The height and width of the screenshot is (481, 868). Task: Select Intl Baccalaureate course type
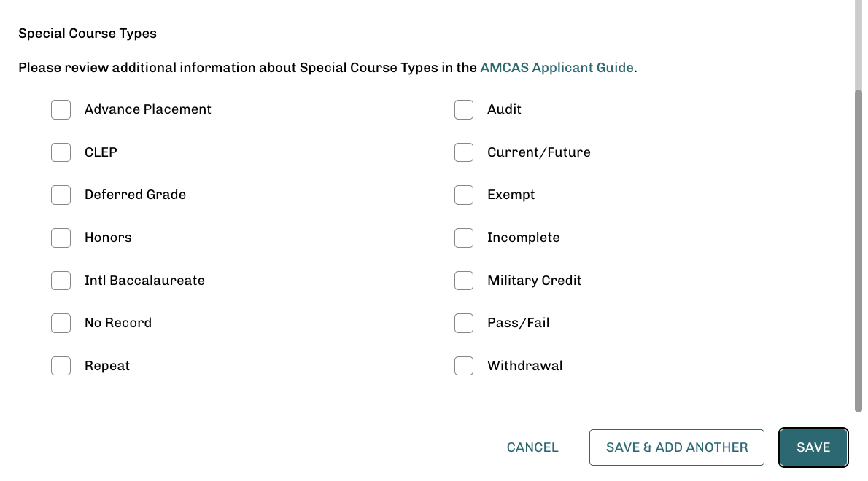(61, 280)
